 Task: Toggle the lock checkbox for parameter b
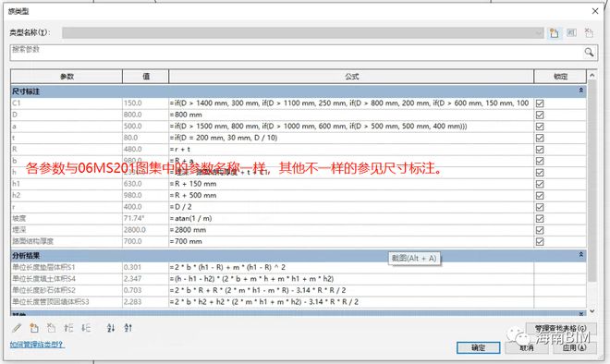(540, 161)
